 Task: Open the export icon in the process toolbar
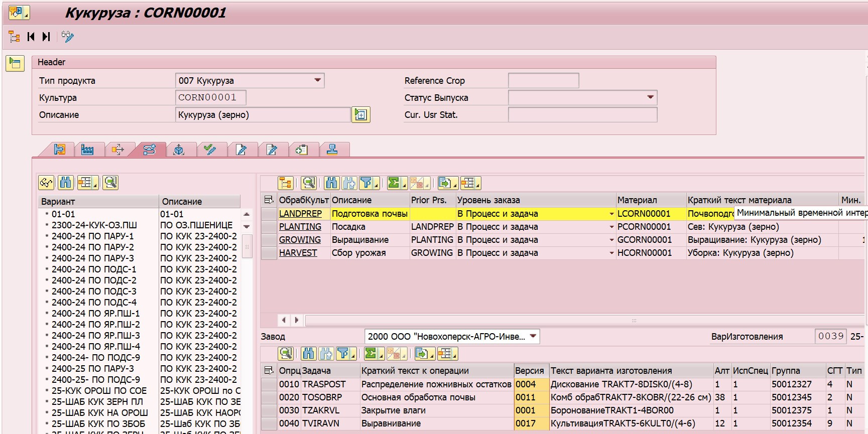tap(447, 183)
